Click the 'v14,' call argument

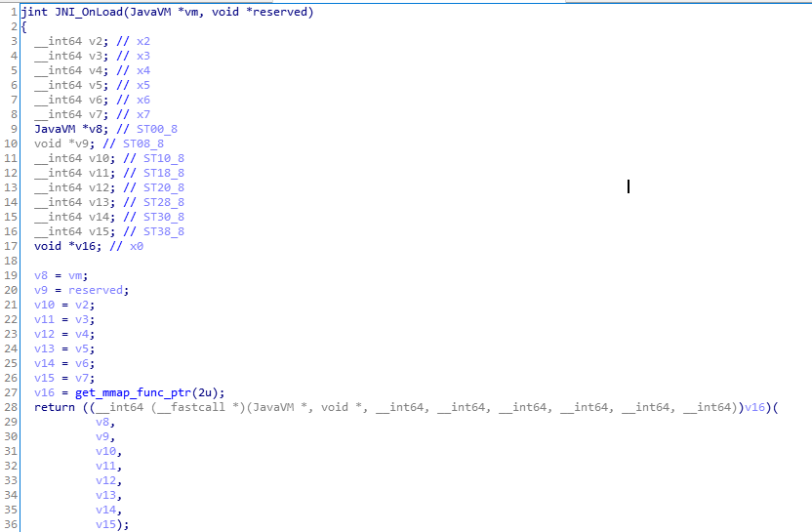click(x=108, y=510)
